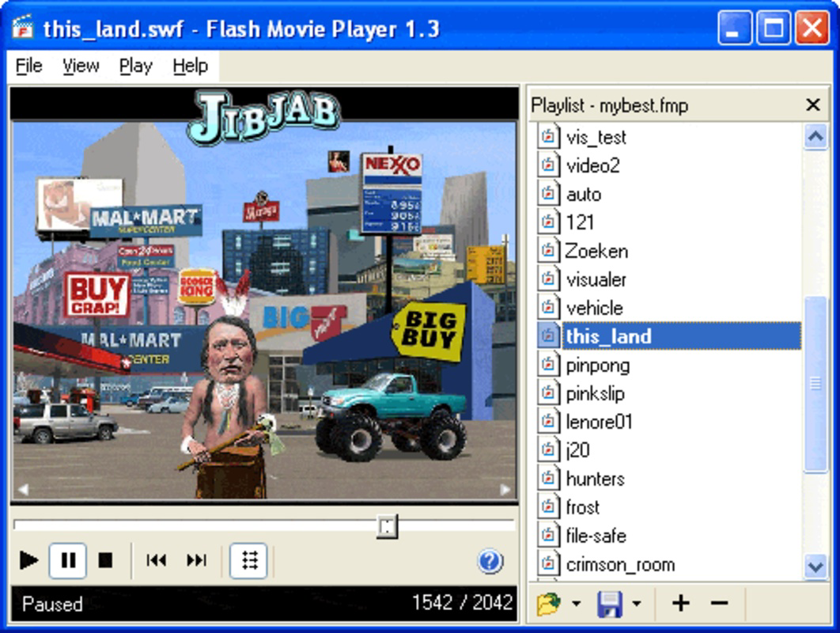Click the Pause button
The image size is (840, 633).
pyautogui.click(x=68, y=561)
